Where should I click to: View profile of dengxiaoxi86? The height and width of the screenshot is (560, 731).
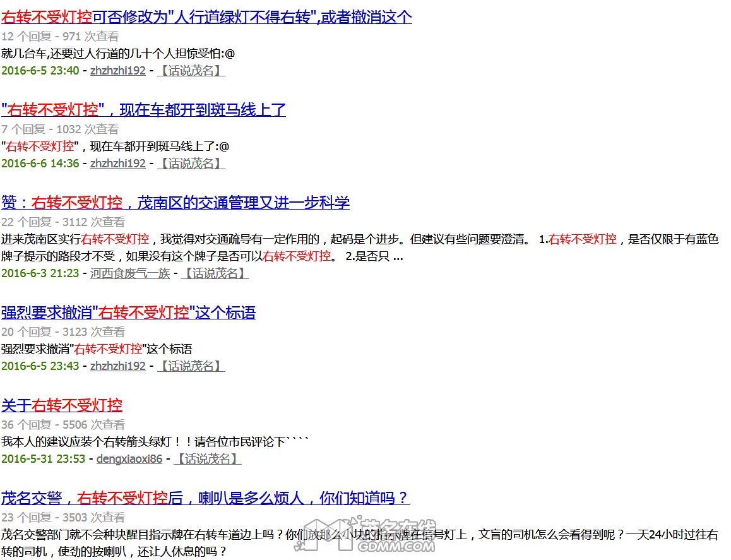pos(129,458)
